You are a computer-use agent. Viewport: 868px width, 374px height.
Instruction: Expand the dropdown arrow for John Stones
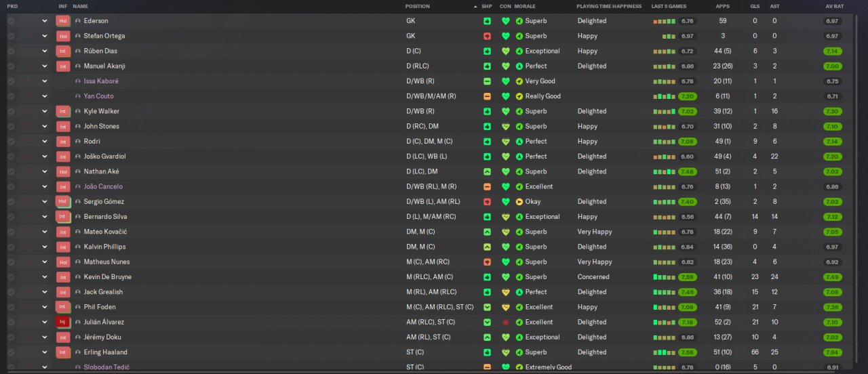coord(45,126)
